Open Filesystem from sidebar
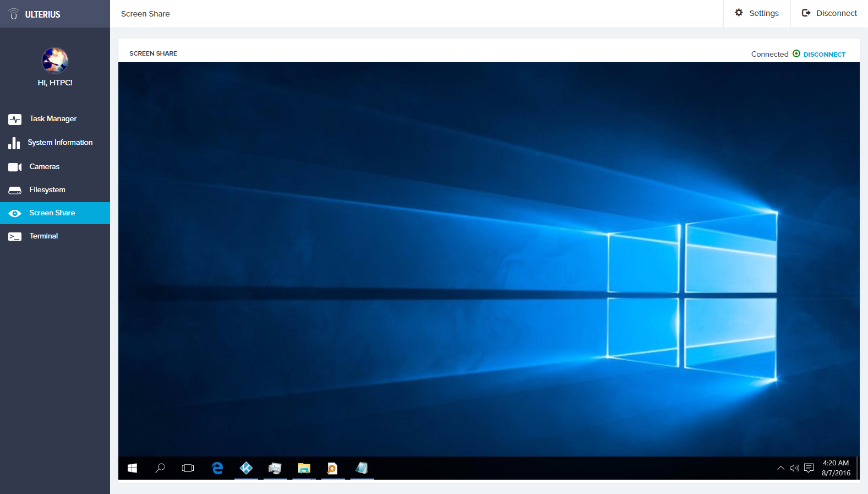Screen dimensions: 868x494 pyautogui.click(x=55, y=190)
